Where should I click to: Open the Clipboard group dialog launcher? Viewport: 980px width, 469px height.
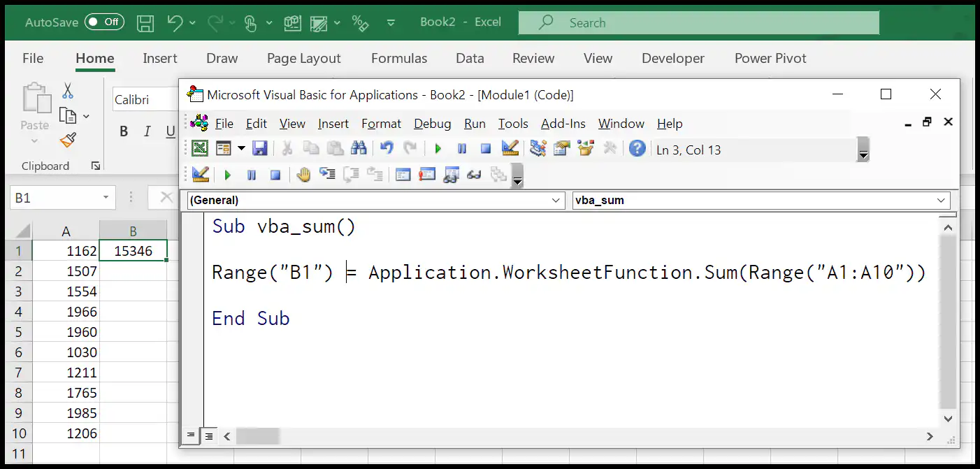(95, 166)
